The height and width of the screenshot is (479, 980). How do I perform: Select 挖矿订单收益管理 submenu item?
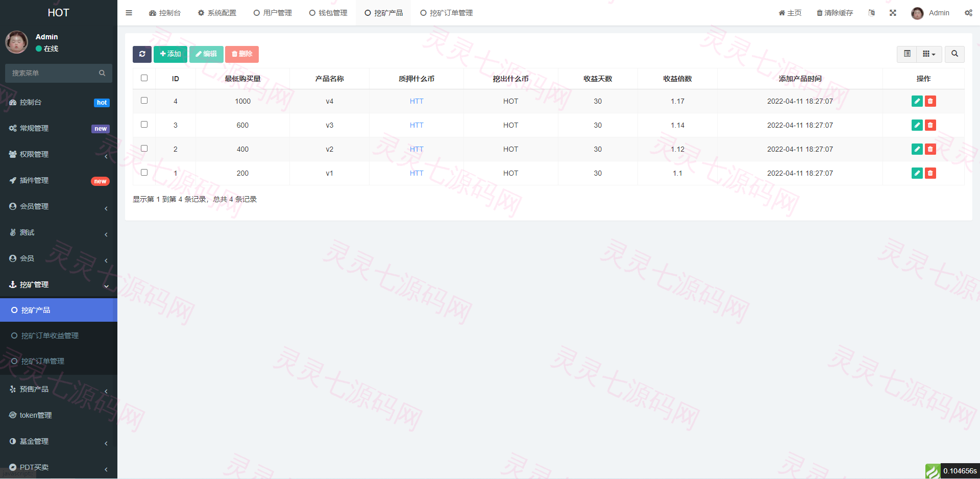point(59,336)
